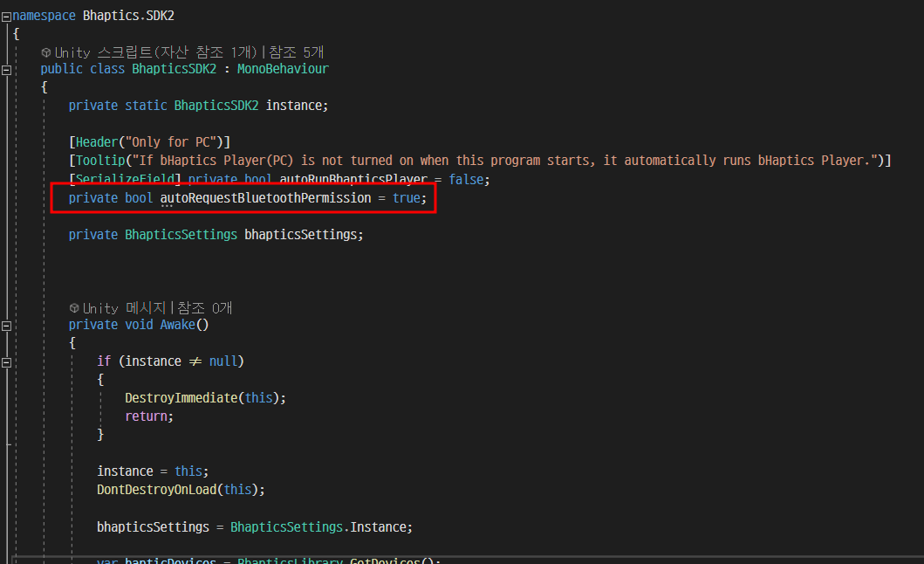
Task: Click the Header attribute "Only for PC"
Action: coord(150,142)
